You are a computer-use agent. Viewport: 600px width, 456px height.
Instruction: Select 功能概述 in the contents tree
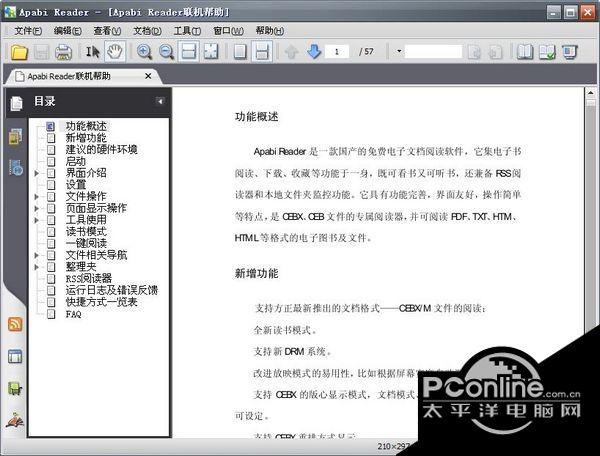(86, 126)
